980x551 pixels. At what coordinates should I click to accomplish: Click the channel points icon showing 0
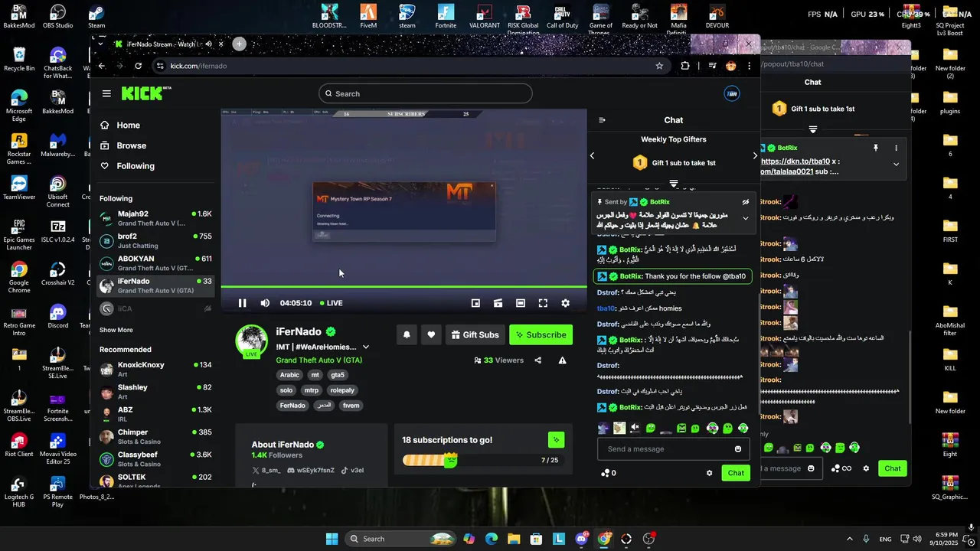click(609, 473)
